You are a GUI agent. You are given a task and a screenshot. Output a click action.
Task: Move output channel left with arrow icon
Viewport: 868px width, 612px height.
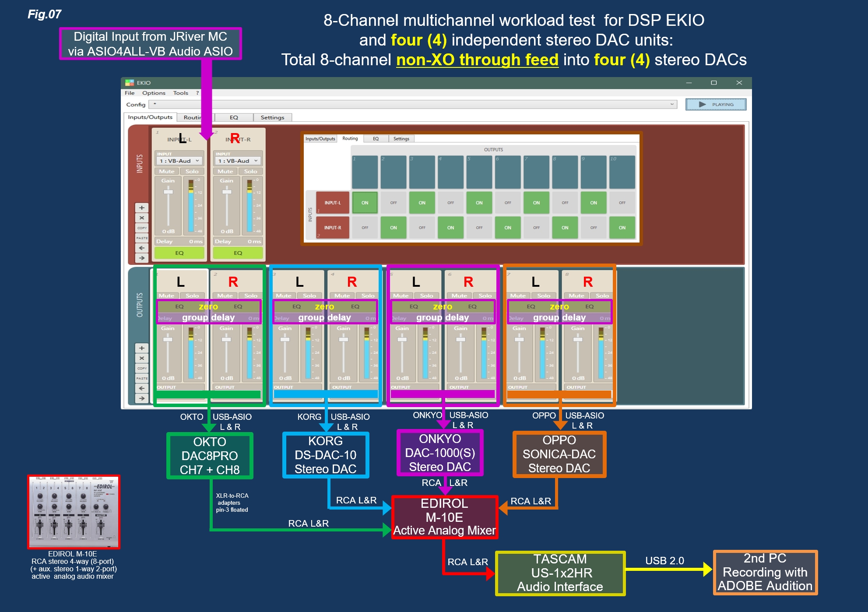coord(141,388)
